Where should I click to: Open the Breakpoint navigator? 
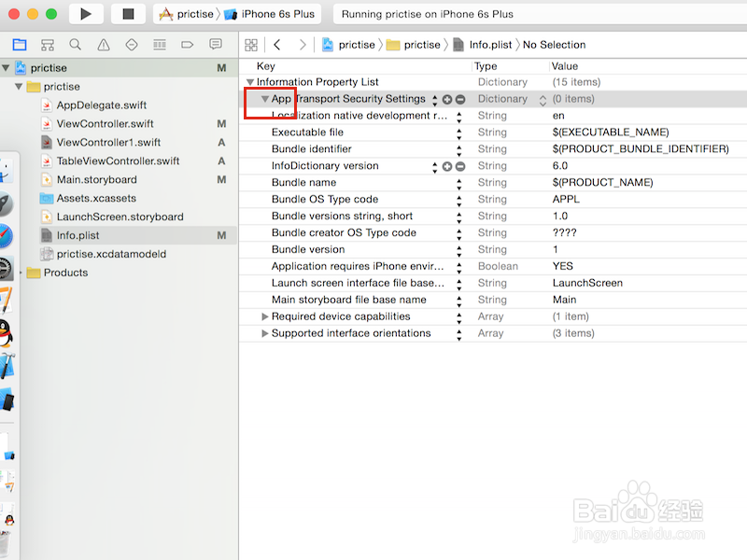coord(188,45)
